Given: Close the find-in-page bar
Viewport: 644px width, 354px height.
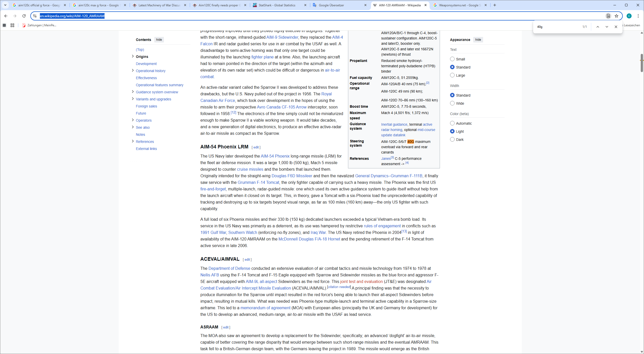Looking at the screenshot, I should click(616, 27).
